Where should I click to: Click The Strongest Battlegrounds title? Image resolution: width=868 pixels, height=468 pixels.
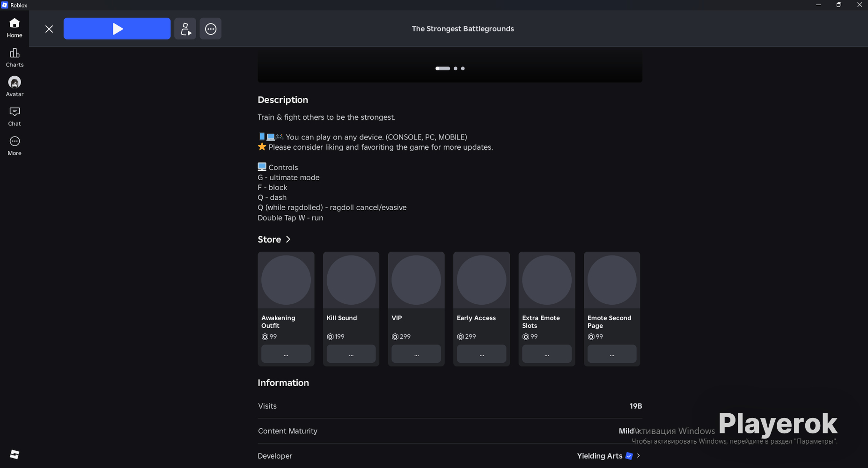pos(463,29)
